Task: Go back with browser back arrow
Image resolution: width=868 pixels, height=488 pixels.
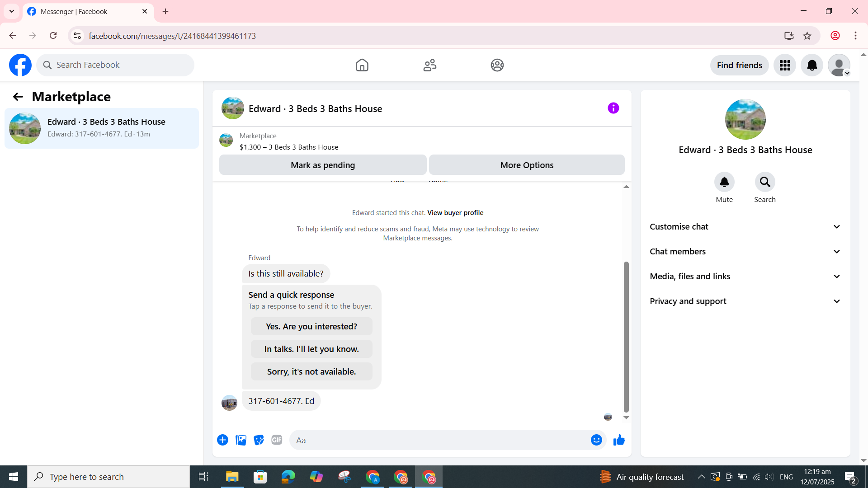Action: [13, 36]
